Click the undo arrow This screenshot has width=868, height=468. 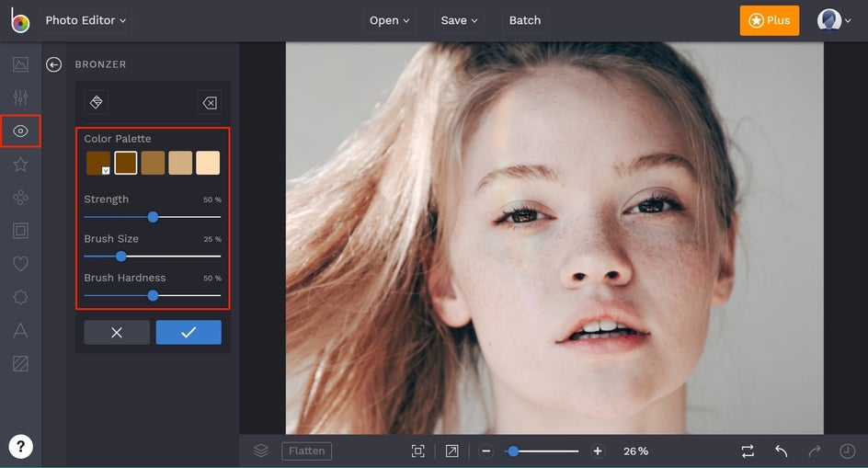coord(781,451)
